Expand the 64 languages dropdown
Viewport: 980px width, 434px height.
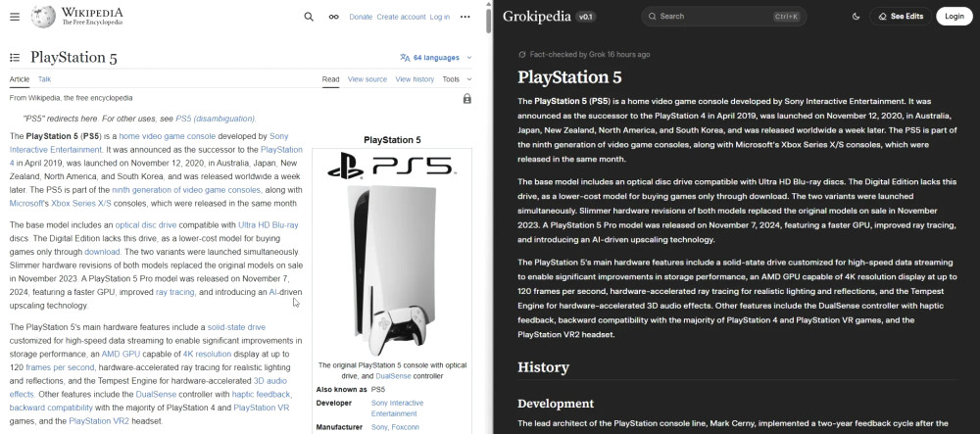click(x=436, y=58)
